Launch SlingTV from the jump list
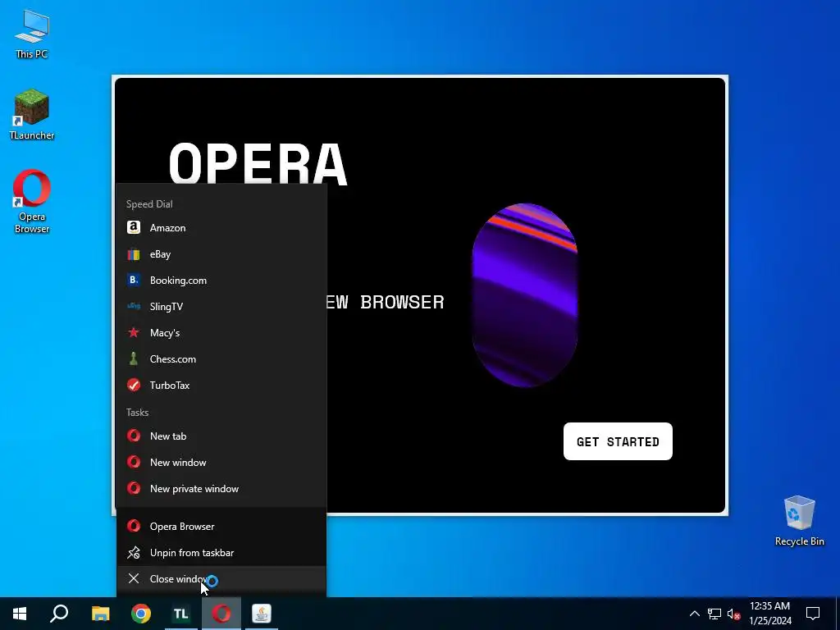 (x=221, y=307)
